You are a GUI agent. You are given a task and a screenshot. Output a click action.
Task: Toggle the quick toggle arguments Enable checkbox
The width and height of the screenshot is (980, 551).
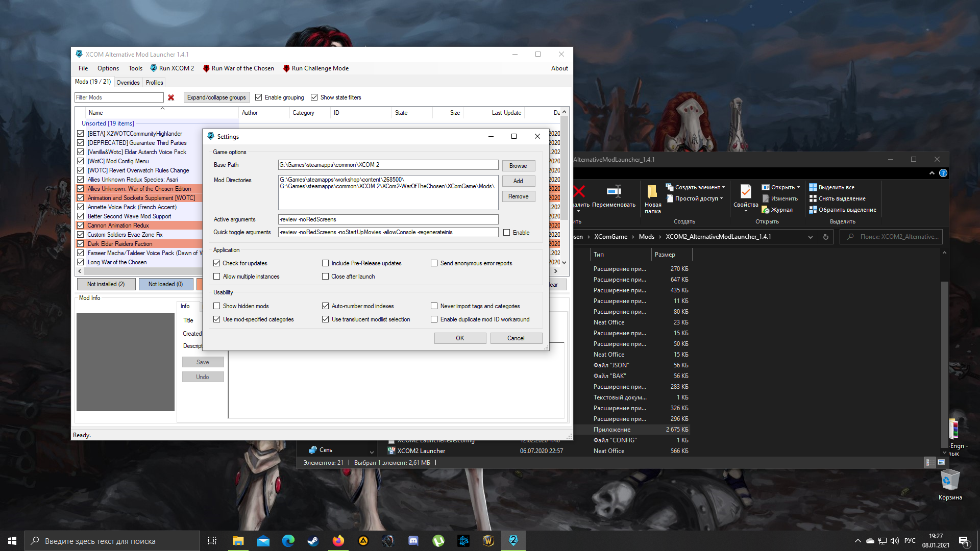(x=506, y=233)
